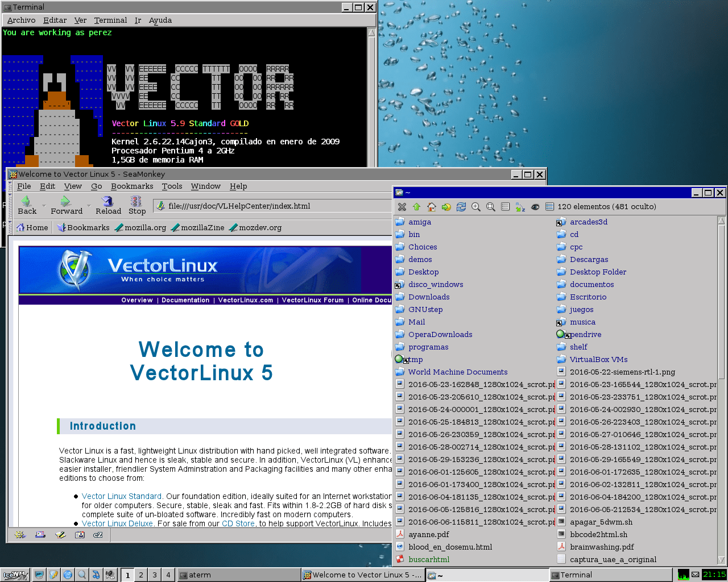Image resolution: width=728 pixels, height=582 pixels.
Task: Click the panel layout icon before '120 elementos'
Action: tap(549, 207)
